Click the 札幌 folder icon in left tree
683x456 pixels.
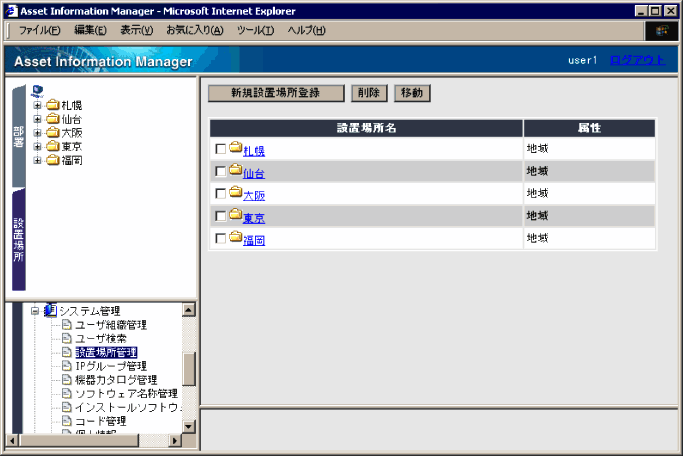click(53, 105)
